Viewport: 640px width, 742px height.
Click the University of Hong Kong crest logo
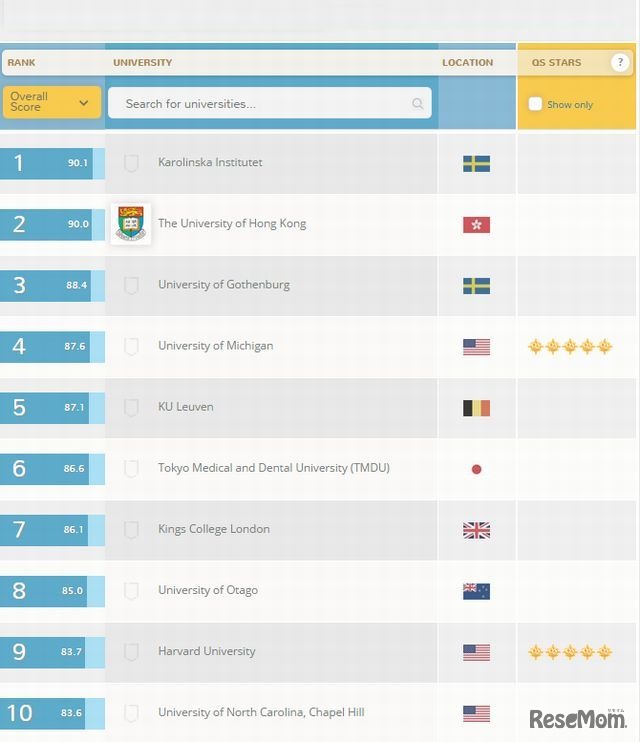point(130,223)
